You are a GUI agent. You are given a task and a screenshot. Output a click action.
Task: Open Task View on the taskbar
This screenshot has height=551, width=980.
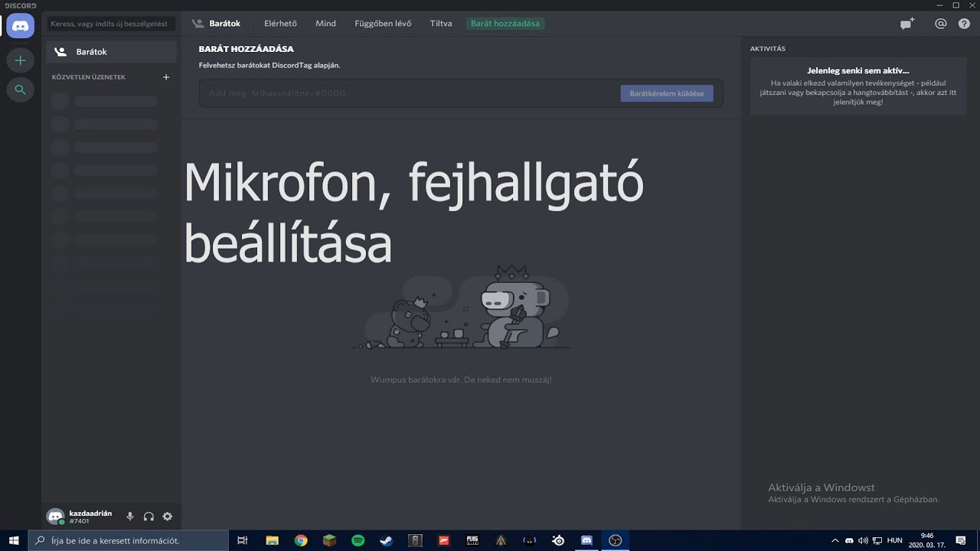(x=243, y=540)
